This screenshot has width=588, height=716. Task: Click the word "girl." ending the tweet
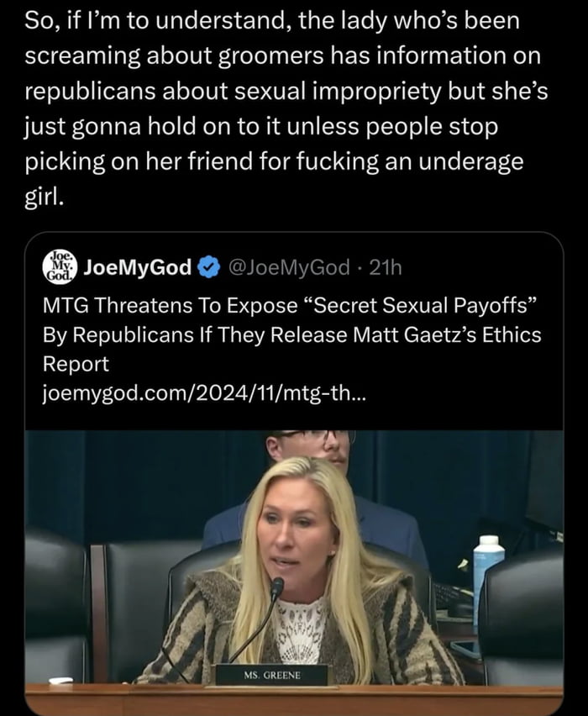45,194
